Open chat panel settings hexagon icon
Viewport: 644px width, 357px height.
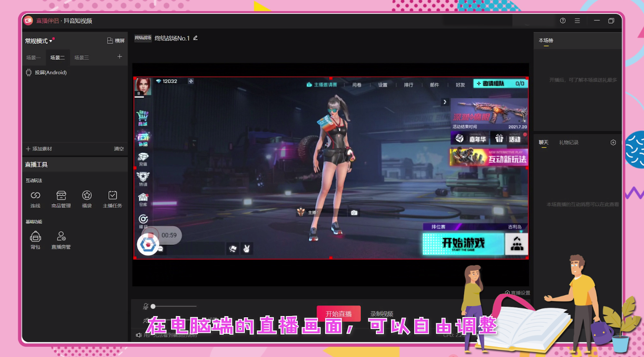613,143
